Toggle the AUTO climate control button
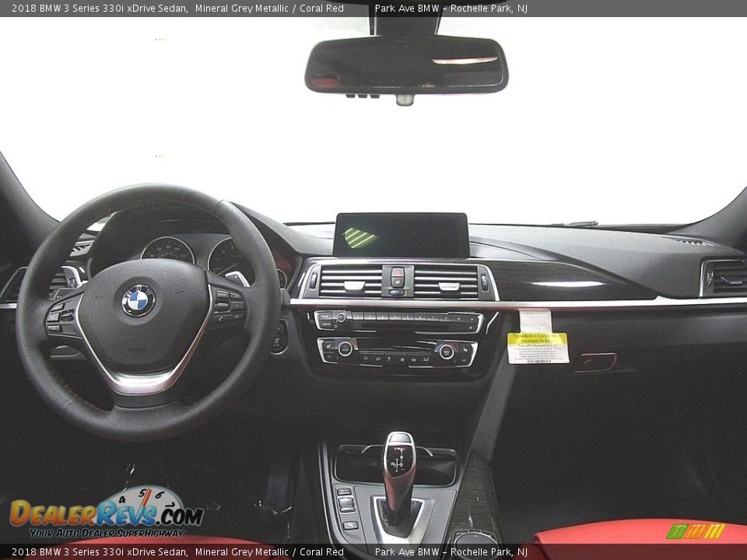 (x=345, y=349)
